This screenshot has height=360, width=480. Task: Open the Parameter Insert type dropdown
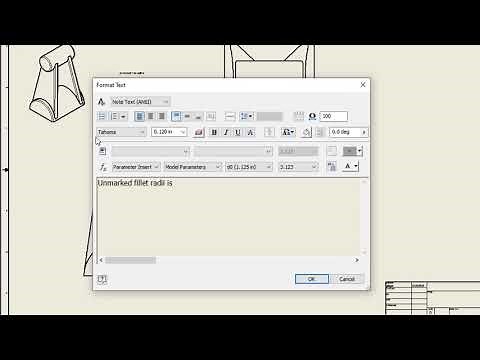point(136,167)
